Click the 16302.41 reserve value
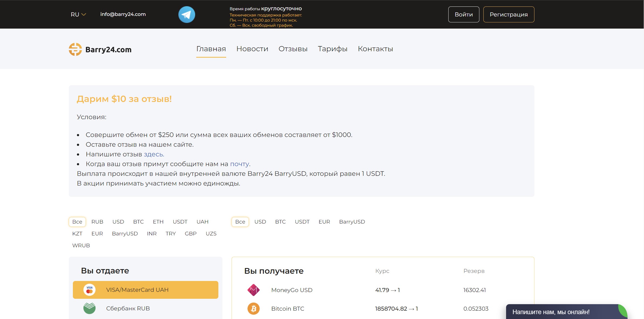This screenshot has height=319, width=644. [x=474, y=290]
